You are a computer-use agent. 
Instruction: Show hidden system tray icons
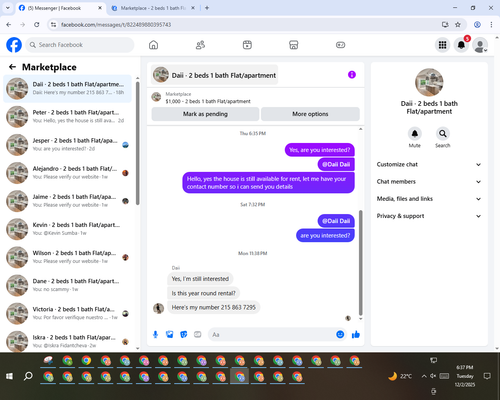[424, 376]
